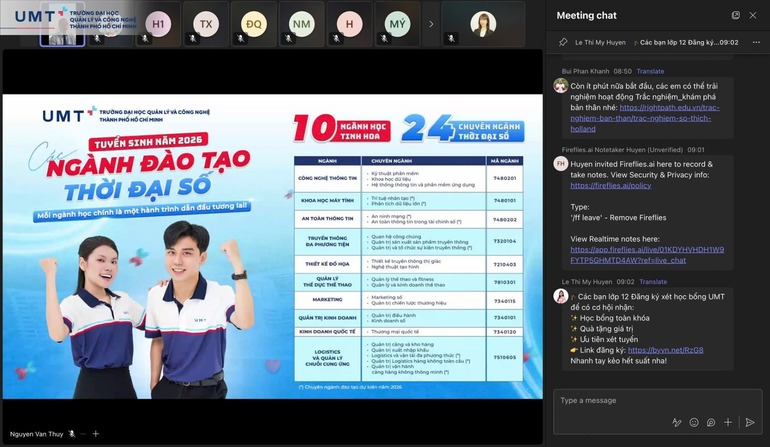
Task: Open the text formatting tool in chat
Action: point(676,423)
